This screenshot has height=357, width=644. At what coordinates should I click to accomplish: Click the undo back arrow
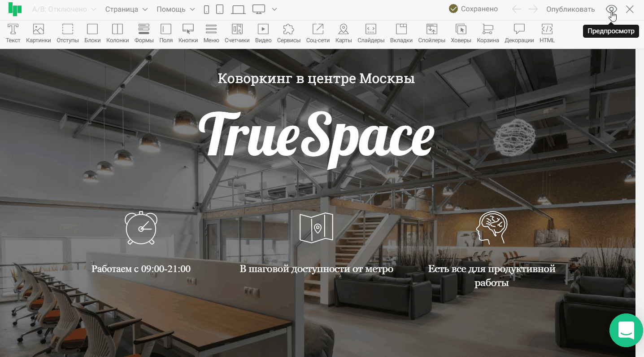(517, 9)
